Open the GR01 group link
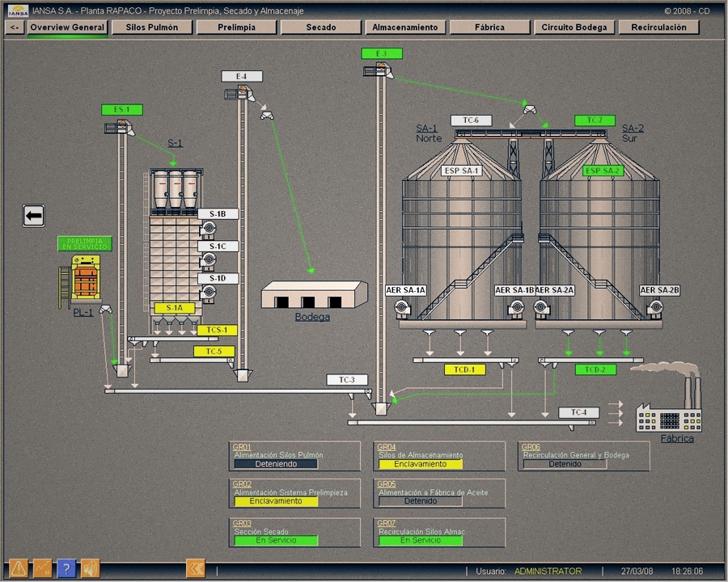Viewport: 728px width, 582px height. coord(242,447)
